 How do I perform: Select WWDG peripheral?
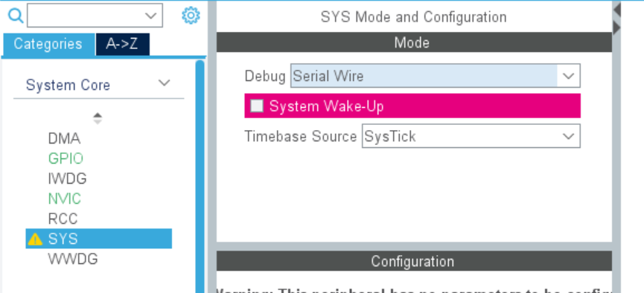tap(73, 259)
